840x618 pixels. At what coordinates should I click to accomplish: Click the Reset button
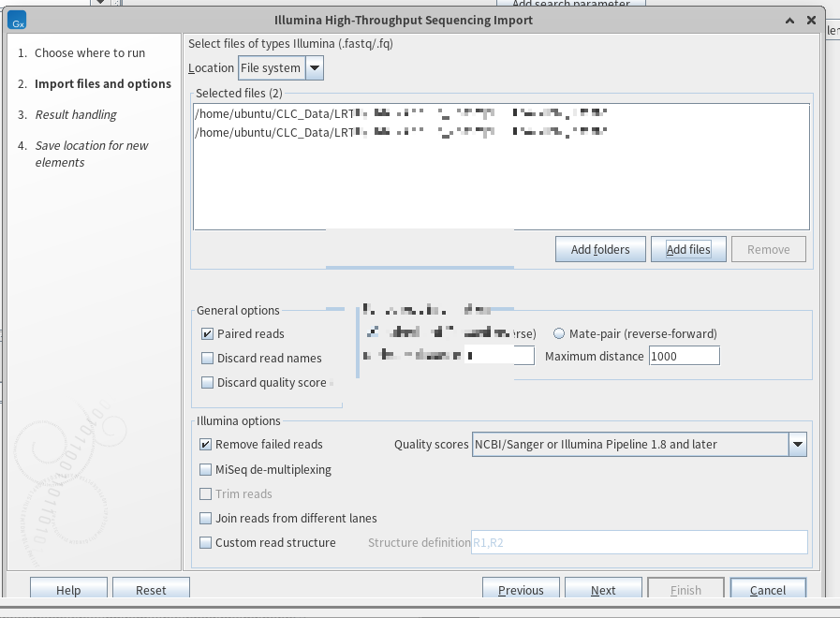(x=151, y=589)
